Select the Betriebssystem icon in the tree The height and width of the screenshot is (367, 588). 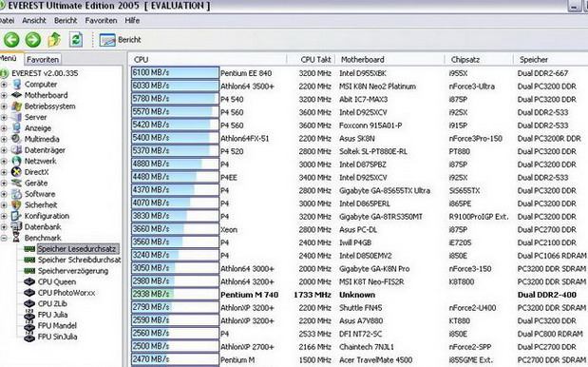coord(17,106)
